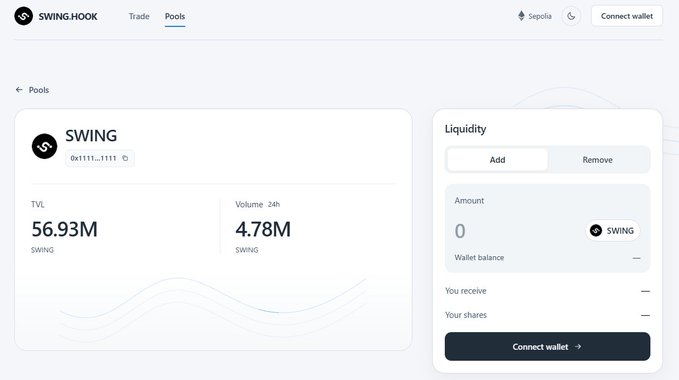Click the SWING token icon in Amount field

[596, 231]
